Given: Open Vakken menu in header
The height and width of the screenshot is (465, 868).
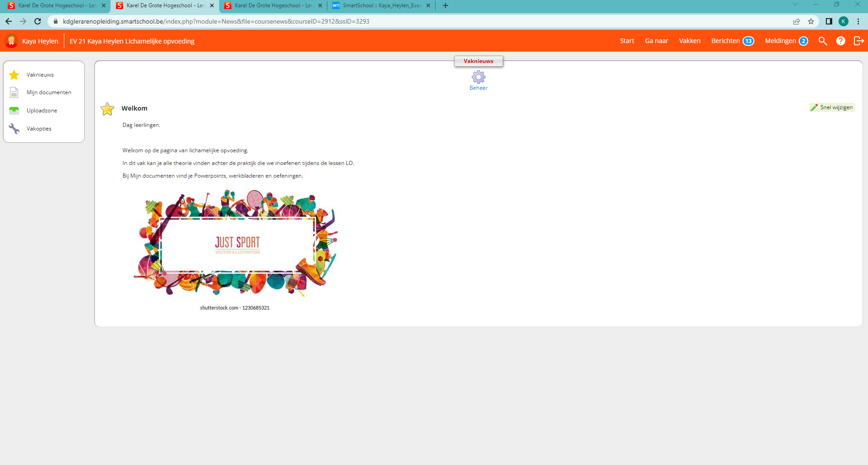Looking at the screenshot, I should pos(689,41).
